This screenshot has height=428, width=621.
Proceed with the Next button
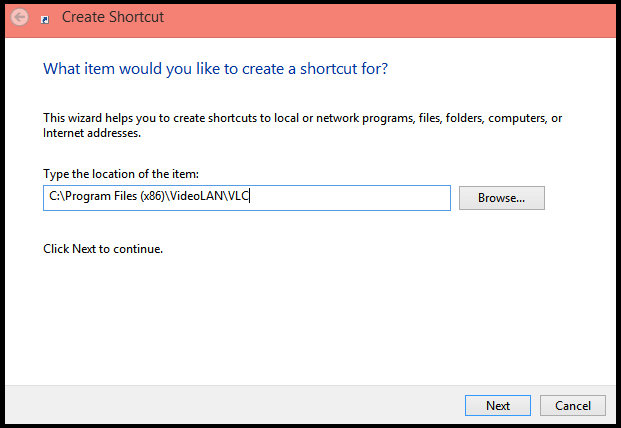click(x=497, y=405)
